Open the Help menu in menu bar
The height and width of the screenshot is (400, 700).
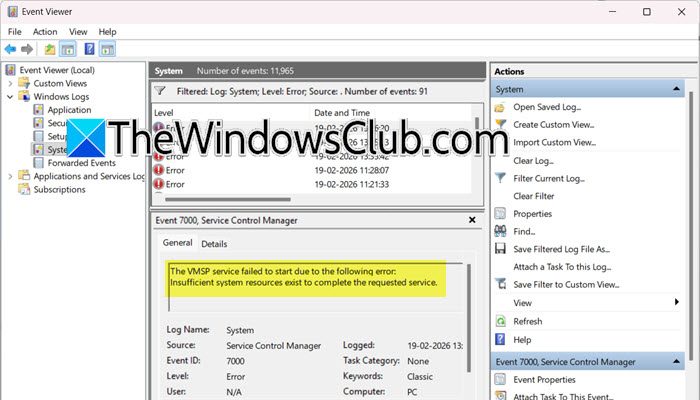click(x=107, y=32)
